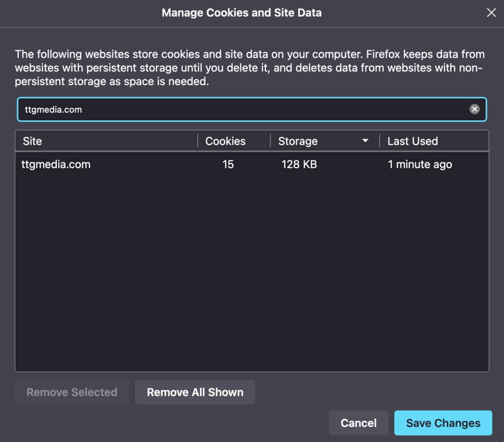Click the Cancel button
Screen dimensions: 504x442
coord(358,423)
